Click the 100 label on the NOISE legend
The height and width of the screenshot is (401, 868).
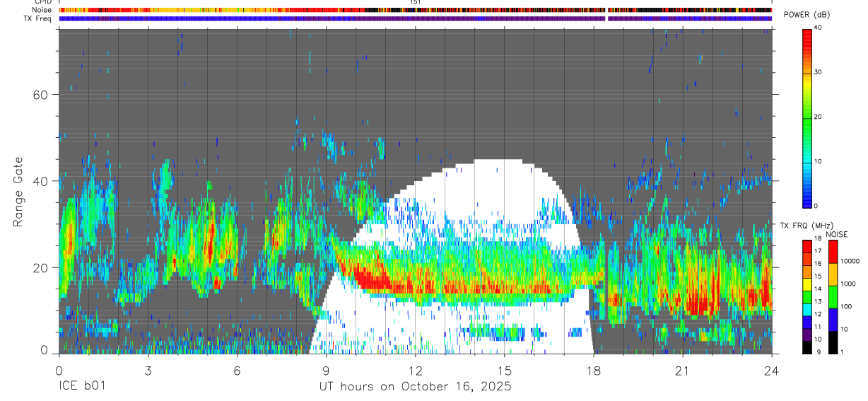(x=846, y=306)
